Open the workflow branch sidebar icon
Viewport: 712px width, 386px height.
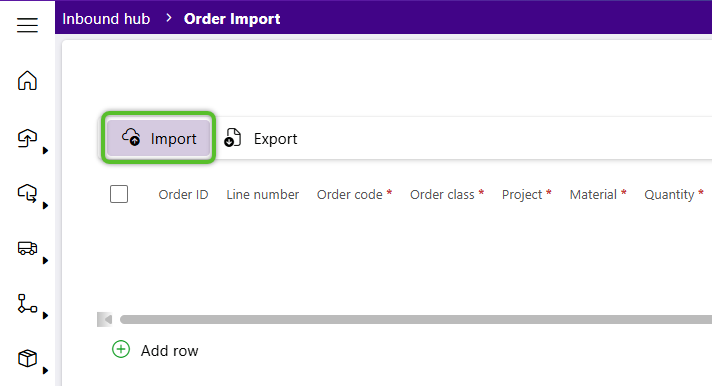(27, 303)
